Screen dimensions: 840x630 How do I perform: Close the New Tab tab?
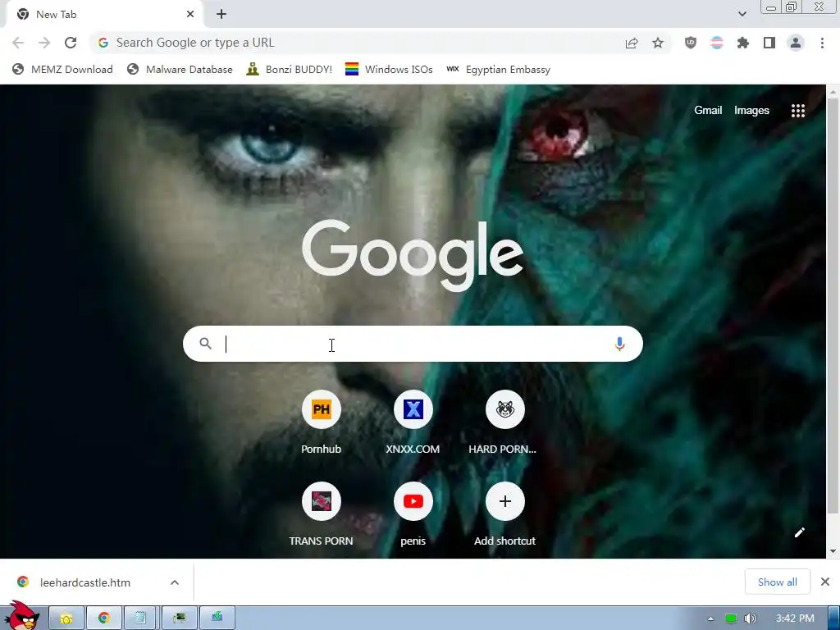(x=190, y=15)
